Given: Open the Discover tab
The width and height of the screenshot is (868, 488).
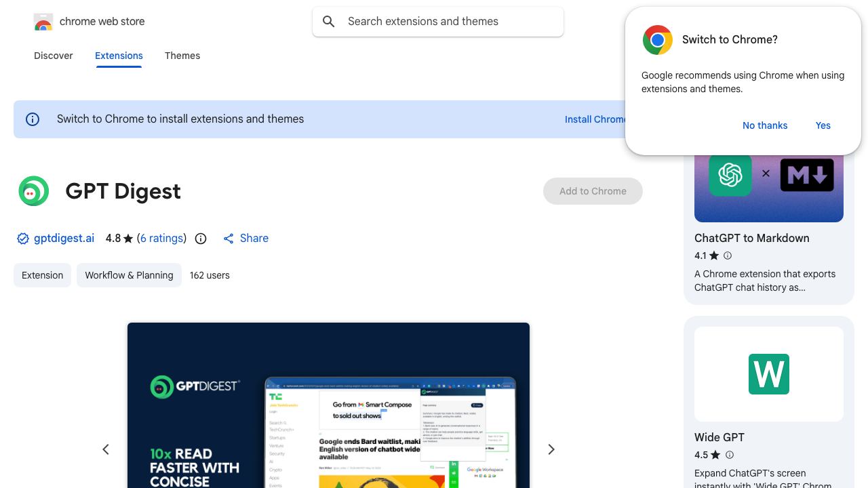Looking at the screenshot, I should [54, 56].
